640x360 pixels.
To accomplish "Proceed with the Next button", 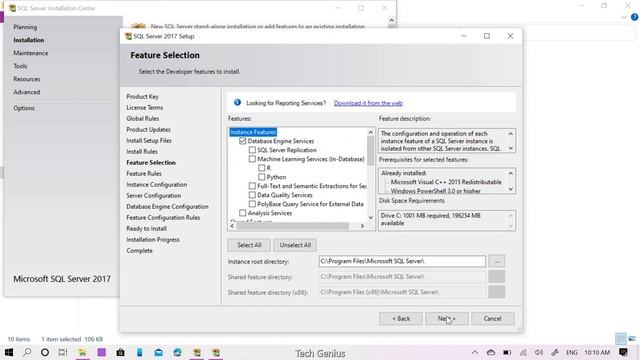I will (x=447, y=318).
